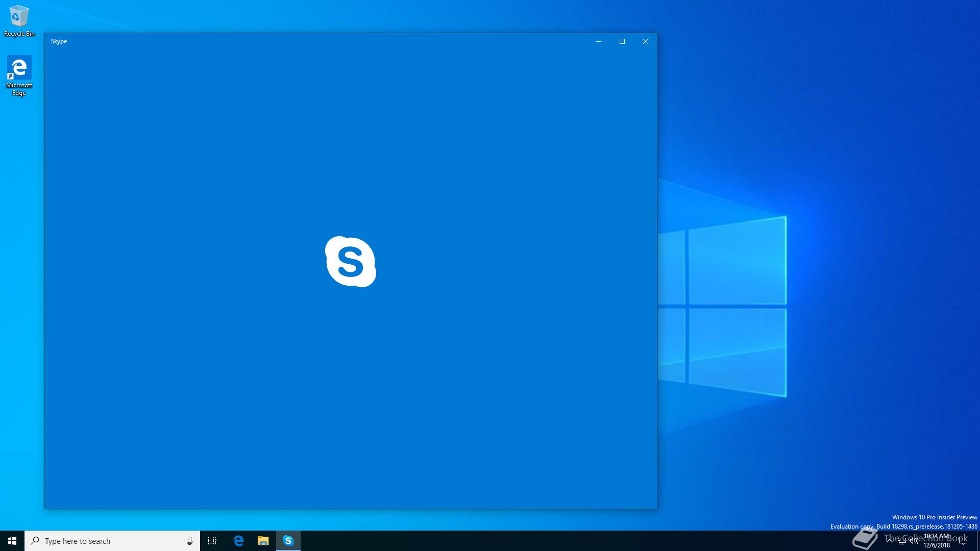Focus the 'Type here to search' box
This screenshot has width=980, height=551.
[112, 541]
